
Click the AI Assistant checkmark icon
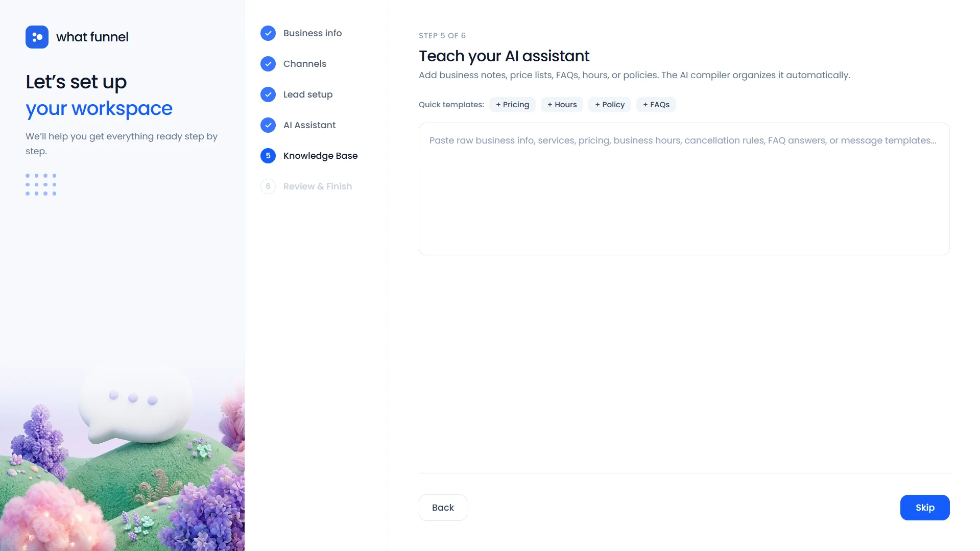pyautogui.click(x=268, y=125)
